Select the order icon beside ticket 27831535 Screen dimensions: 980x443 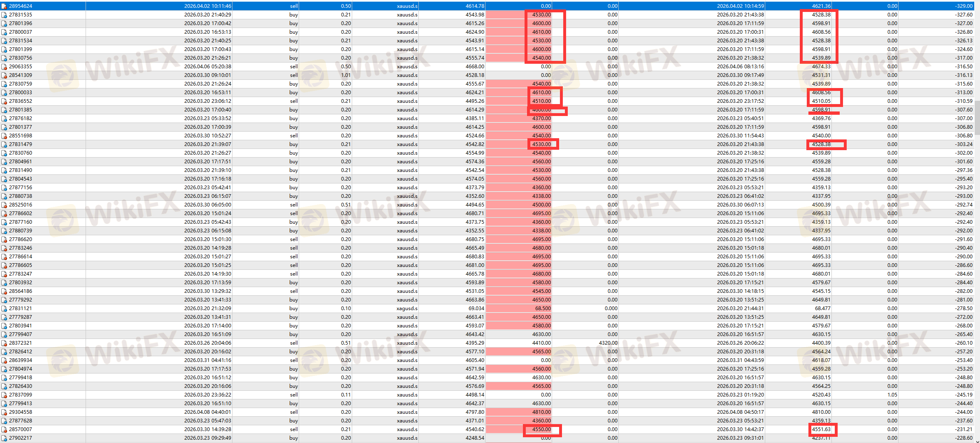point(4,15)
